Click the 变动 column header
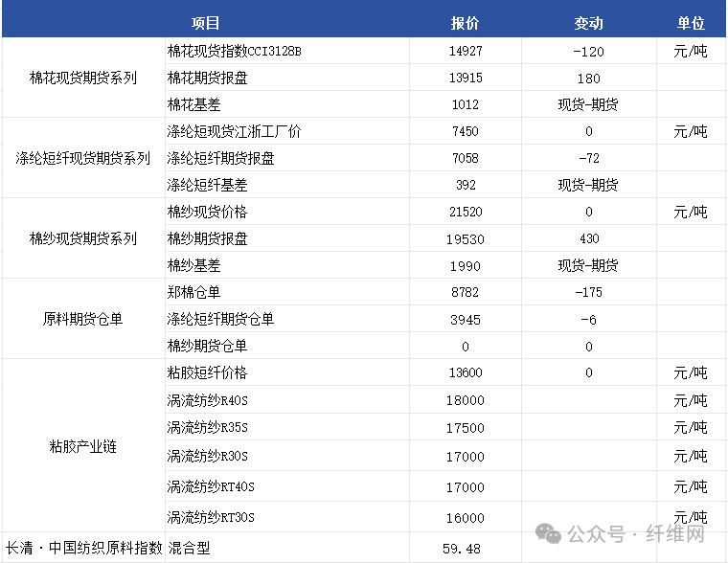This screenshot has width=728, height=563. 588,23
